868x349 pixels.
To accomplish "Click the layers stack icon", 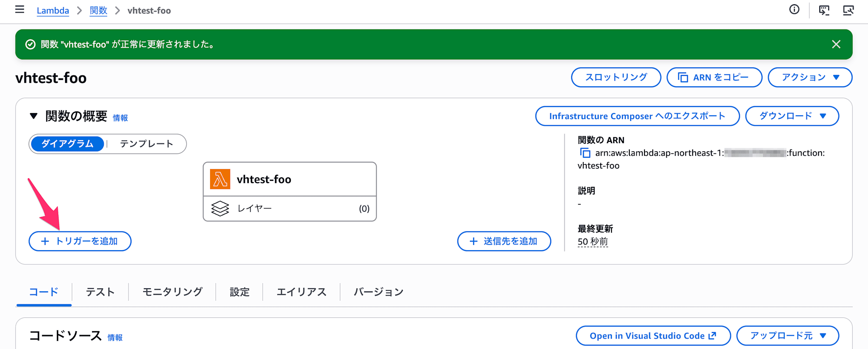I will [x=220, y=209].
